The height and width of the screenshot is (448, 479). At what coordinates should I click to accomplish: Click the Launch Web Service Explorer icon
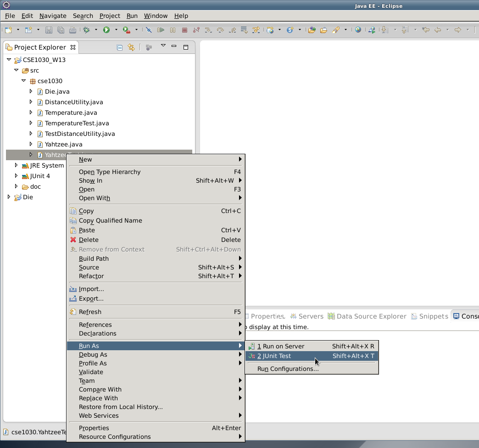tap(372, 30)
